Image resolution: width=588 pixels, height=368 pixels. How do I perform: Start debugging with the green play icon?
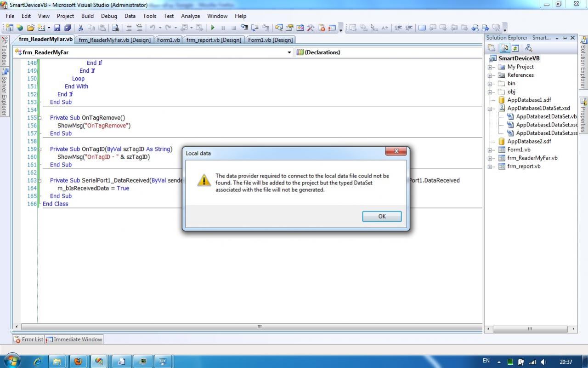click(x=212, y=28)
